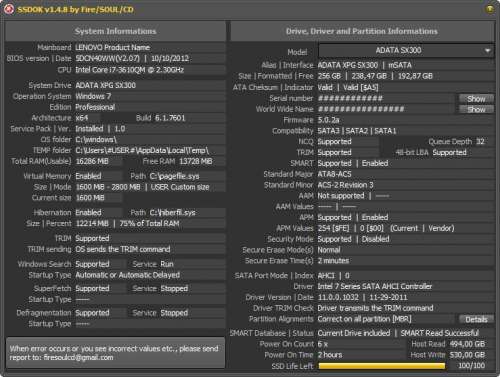The width and height of the screenshot is (500, 377).
Task: Select virtual memory size 1600 MB - 2800 MB
Action: (108, 187)
